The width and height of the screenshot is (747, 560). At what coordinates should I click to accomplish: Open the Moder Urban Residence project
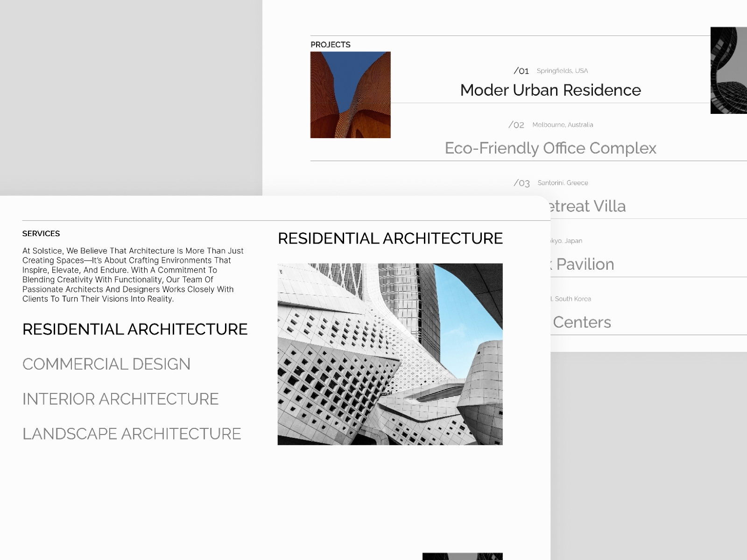[550, 90]
